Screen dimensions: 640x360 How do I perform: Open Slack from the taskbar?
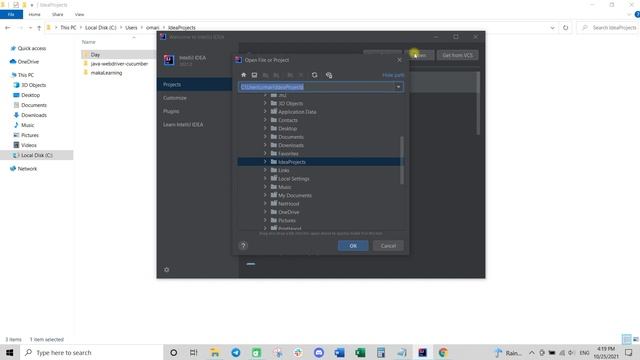[298, 353]
